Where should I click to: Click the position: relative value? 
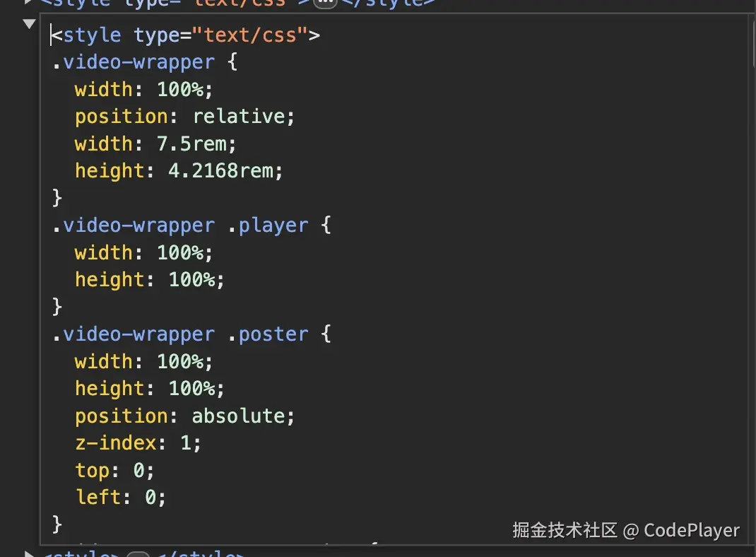pyautogui.click(x=239, y=116)
